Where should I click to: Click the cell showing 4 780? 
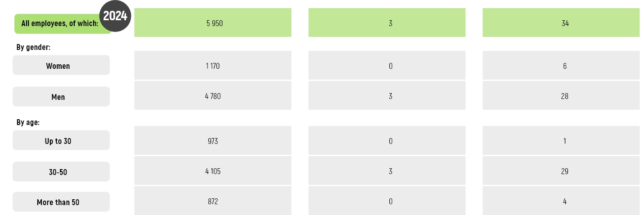[213, 96]
